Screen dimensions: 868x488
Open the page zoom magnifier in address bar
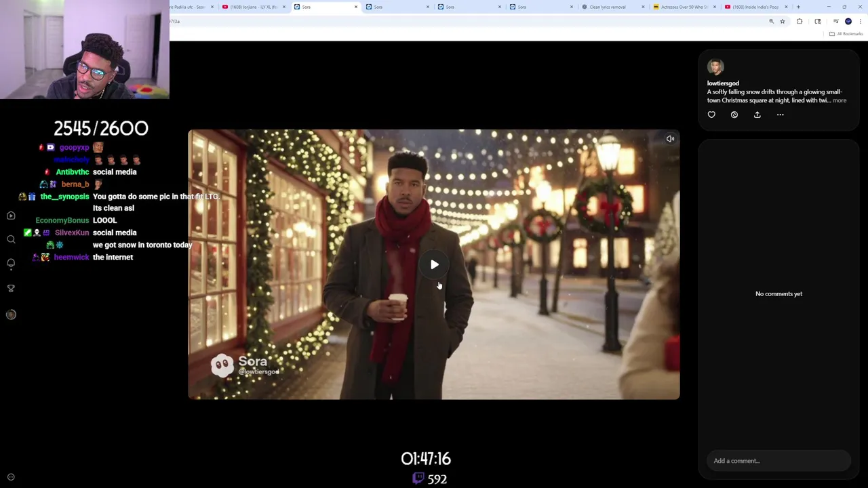(x=771, y=22)
